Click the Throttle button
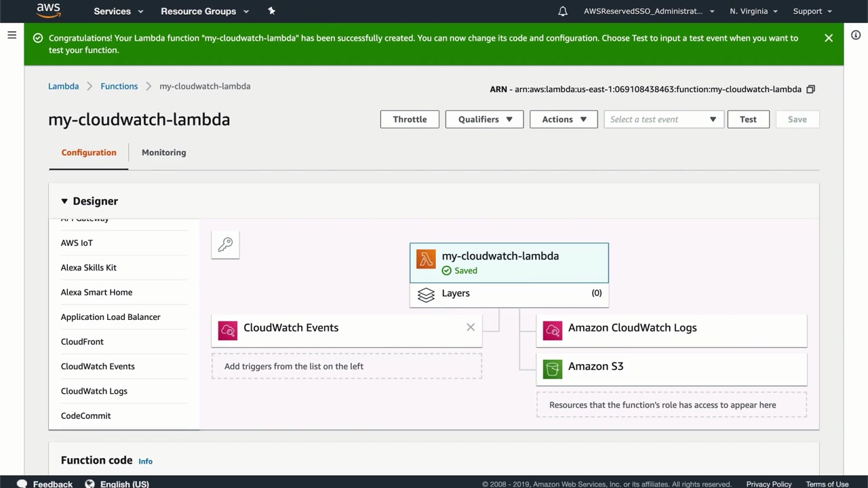 (x=410, y=119)
